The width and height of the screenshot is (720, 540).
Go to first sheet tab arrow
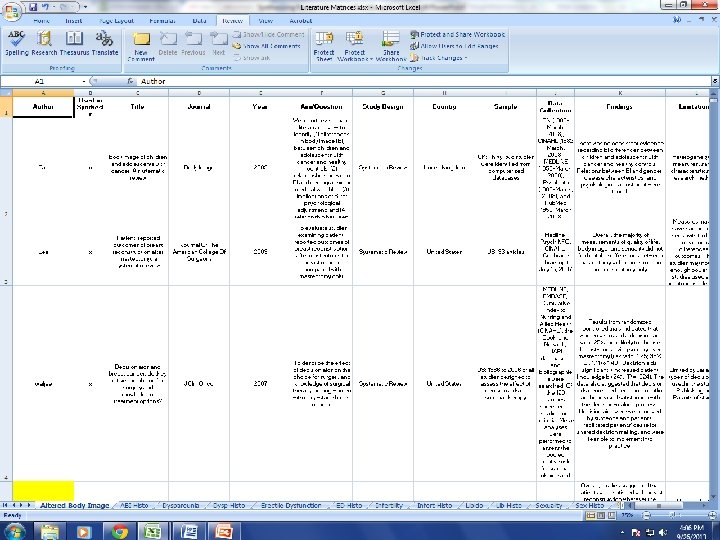[5, 505]
